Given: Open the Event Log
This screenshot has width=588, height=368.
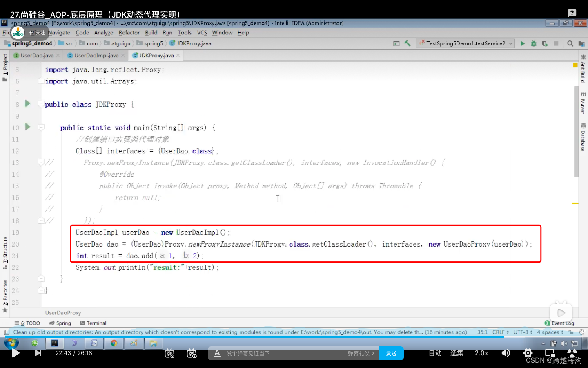Looking at the screenshot, I should [x=559, y=323].
